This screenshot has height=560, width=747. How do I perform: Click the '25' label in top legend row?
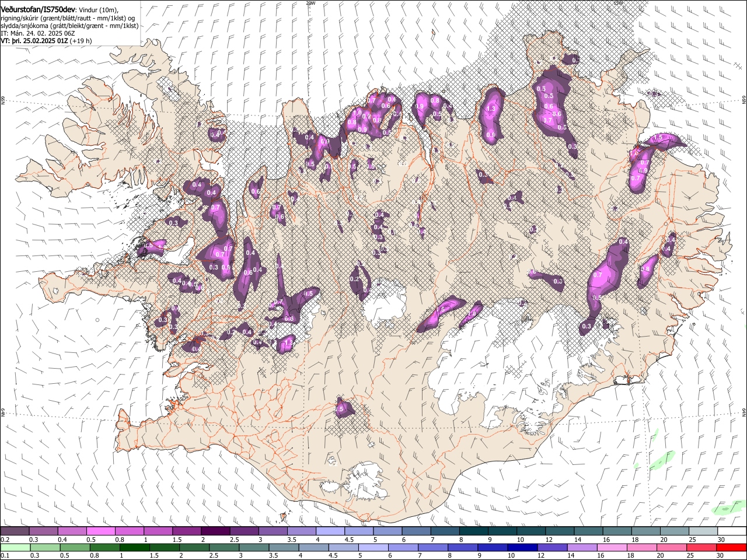click(692, 540)
